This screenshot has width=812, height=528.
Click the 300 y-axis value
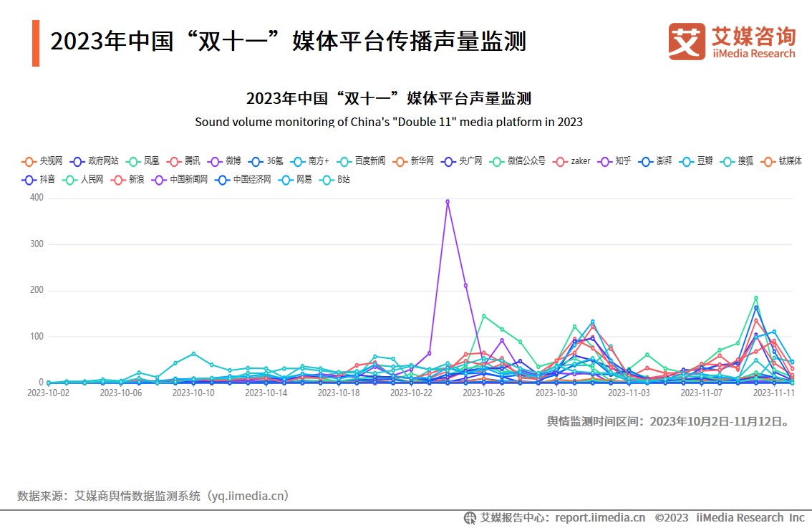coord(37,244)
